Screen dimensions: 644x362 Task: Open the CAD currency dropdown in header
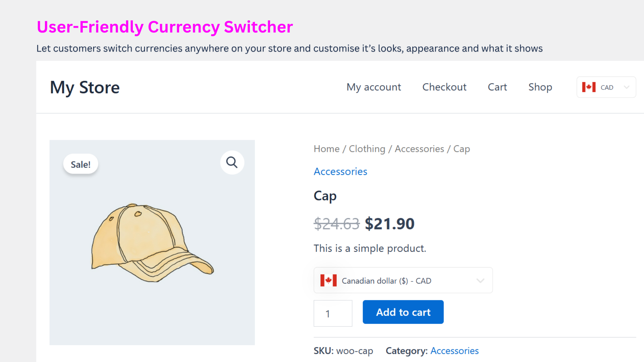coord(606,87)
